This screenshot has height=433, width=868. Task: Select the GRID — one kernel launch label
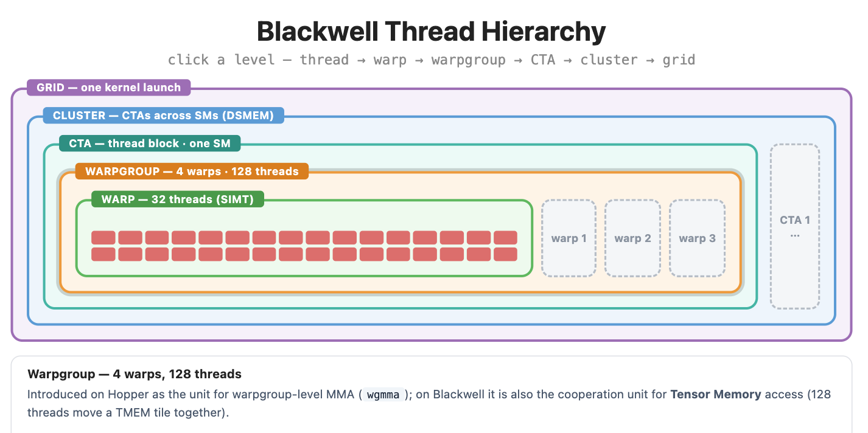click(x=108, y=88)
